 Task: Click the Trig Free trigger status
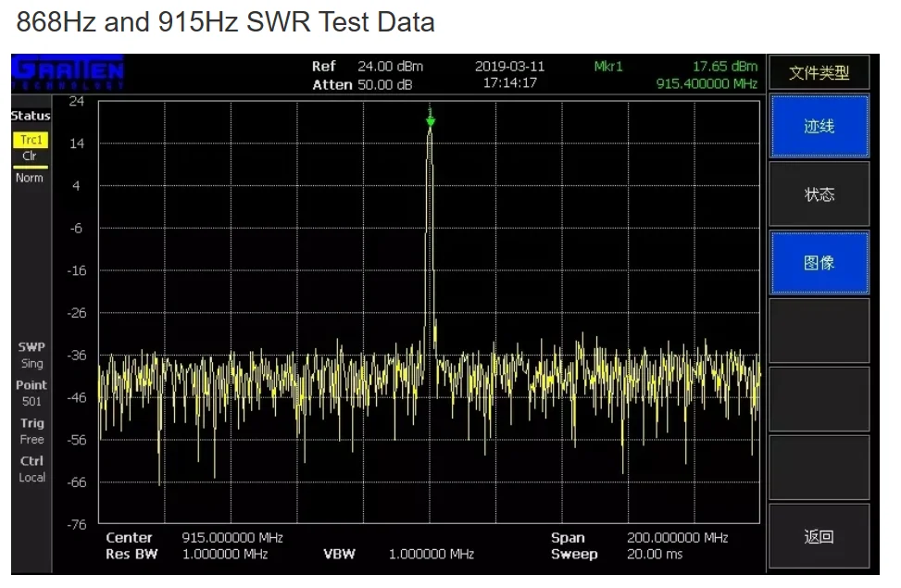[x=31, y=431]
